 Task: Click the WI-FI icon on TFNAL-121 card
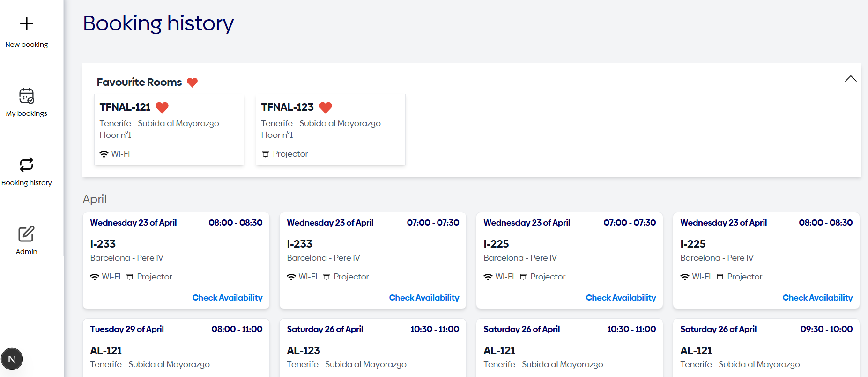(104, 154)
